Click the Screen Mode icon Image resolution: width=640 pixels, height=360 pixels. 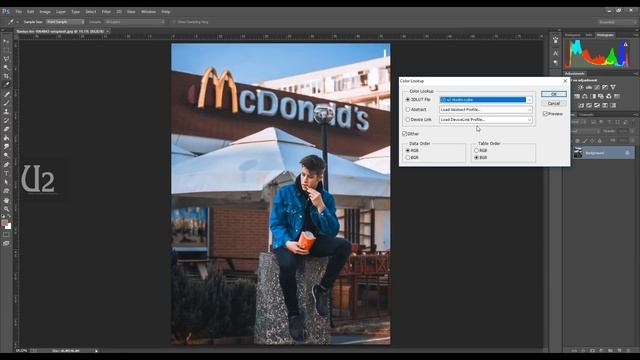(x=6, y=243)
